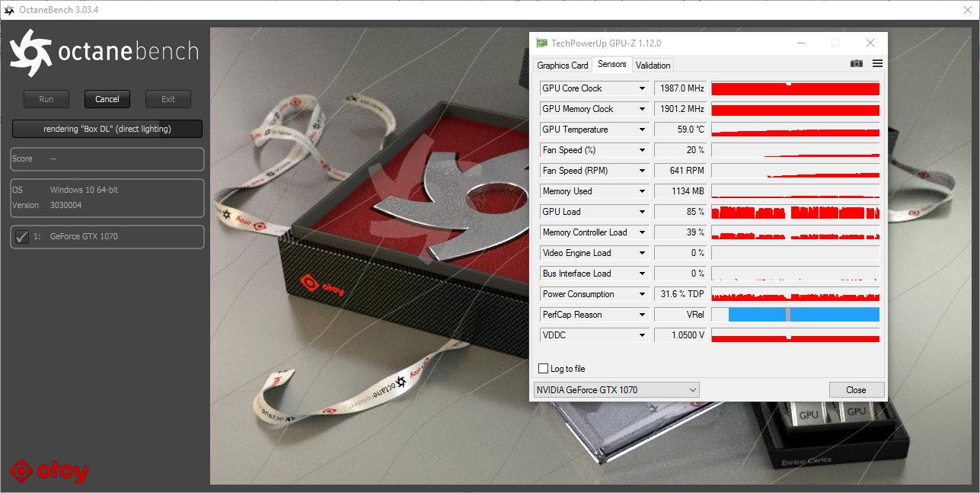The height and width of the screenshot is (493, 980).
Task: Click the Close button in GPU-Z
Action: coord(857,389)
